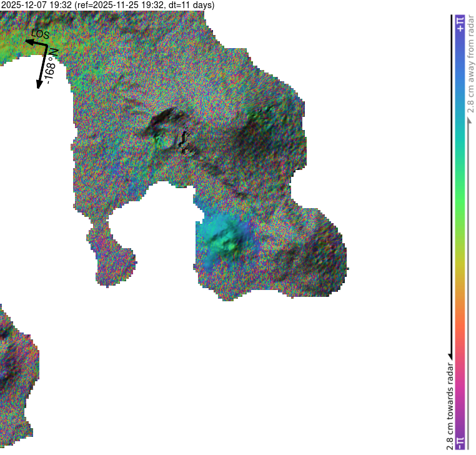Click the +π label on the colorbar

(460, 23)
